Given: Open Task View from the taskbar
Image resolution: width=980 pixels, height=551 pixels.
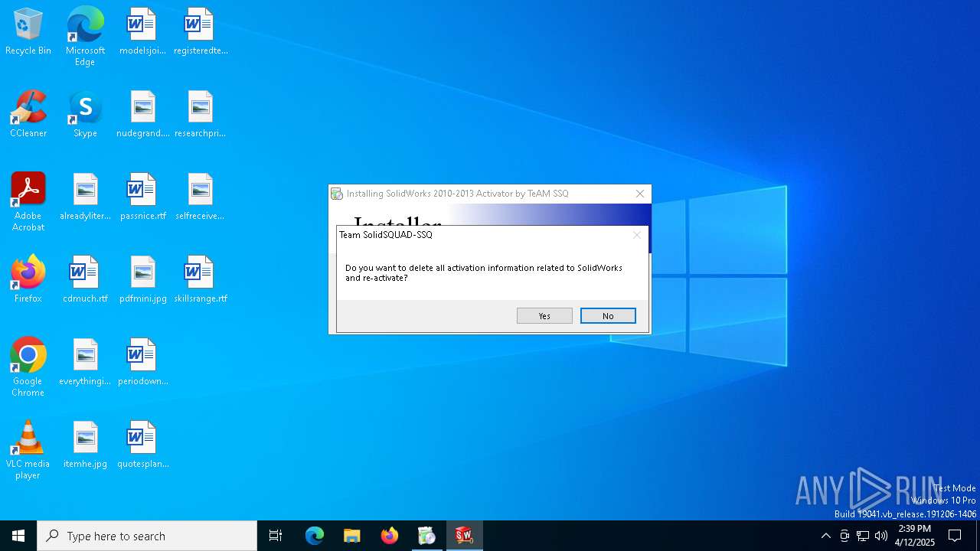Looking at the screenshot, I should (276, 536).
